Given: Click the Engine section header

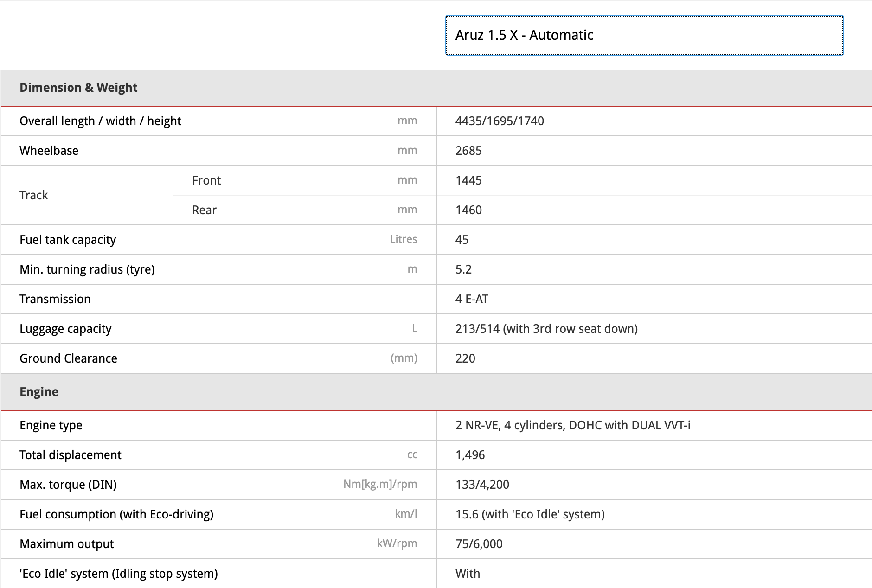Looking at the screenshot, I should [39, 392].
